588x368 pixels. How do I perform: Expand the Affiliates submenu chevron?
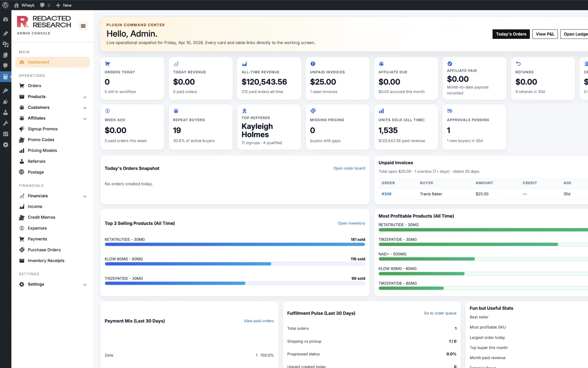coord(85,118)
